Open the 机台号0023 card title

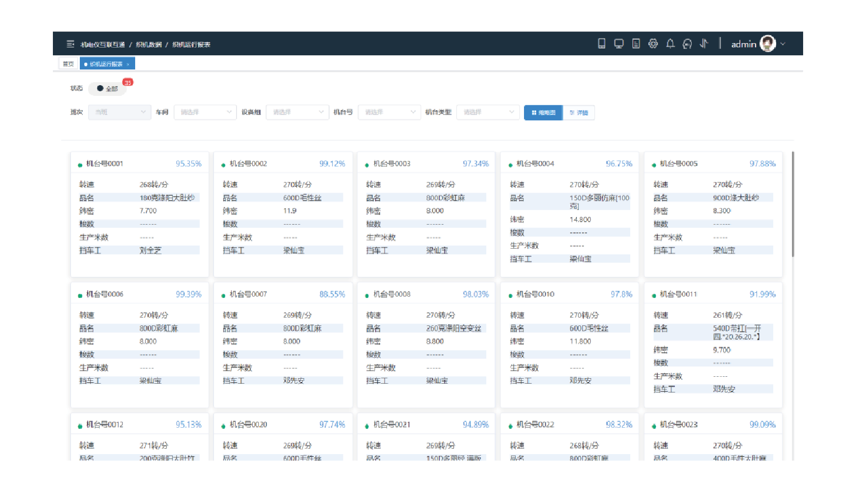[x=679, y=424]
